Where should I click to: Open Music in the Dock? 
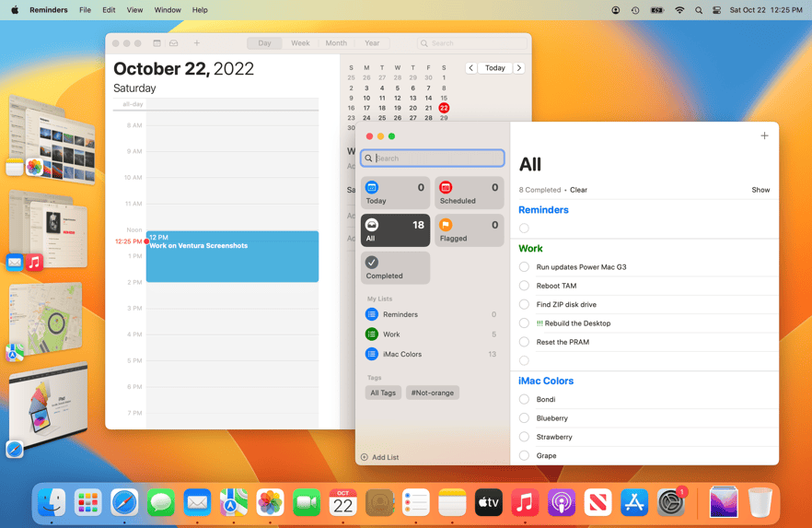[x=525, y=502]
